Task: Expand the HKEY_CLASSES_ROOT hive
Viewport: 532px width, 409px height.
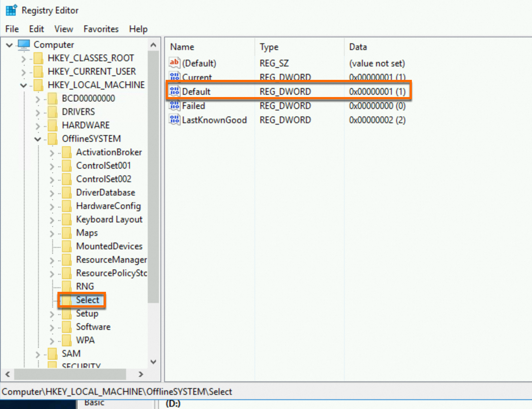Action: click(x=24, y=59)
